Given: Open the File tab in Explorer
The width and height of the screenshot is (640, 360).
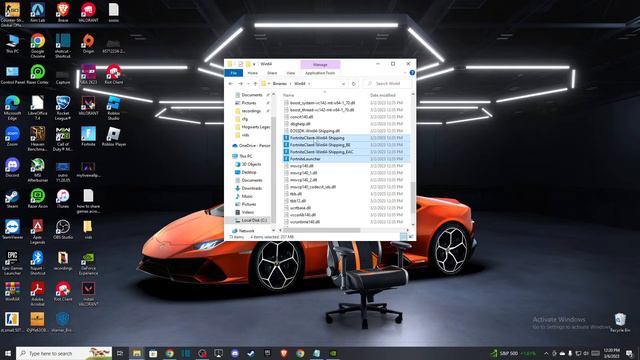Looking at the screenshot, I should (x=234, y=73).
